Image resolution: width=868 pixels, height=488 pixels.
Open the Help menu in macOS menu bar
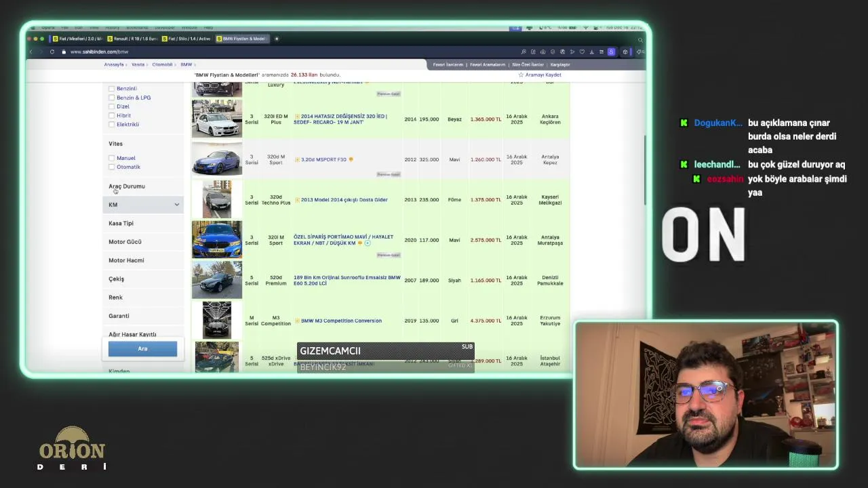[208, 28]
